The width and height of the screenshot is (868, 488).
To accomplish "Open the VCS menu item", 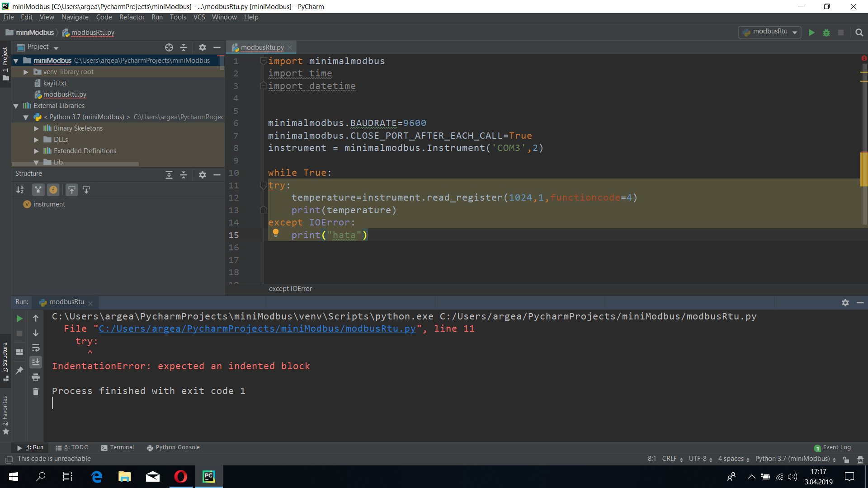I will point(199,17).
